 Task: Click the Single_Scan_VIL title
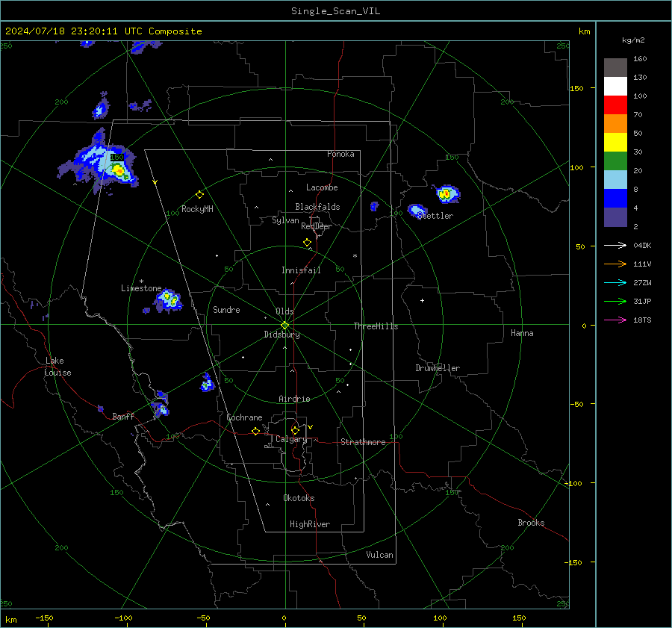click(x=335, y=11)
